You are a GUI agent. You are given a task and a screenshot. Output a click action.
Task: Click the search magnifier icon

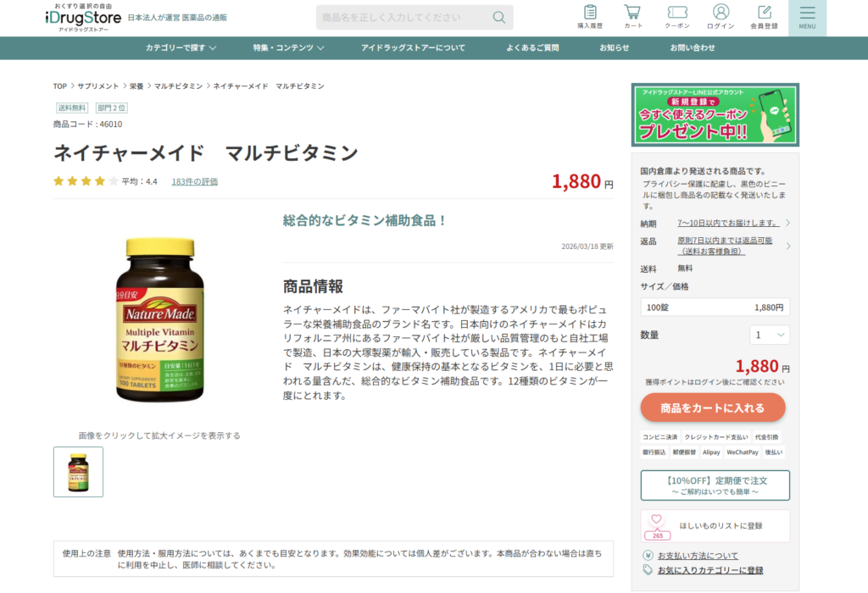point(498,18)
